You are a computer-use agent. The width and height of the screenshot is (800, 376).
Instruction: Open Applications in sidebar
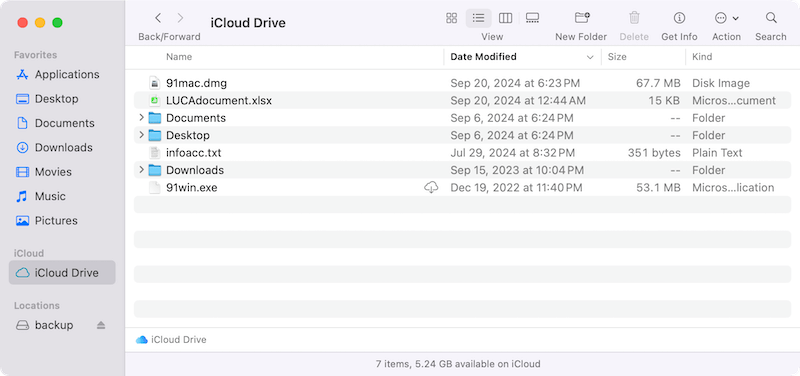pyautogui.click(x=58, y=74)
